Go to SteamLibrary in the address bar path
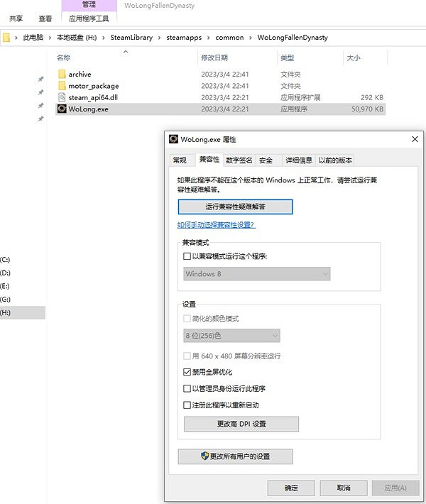 point(131,38)
